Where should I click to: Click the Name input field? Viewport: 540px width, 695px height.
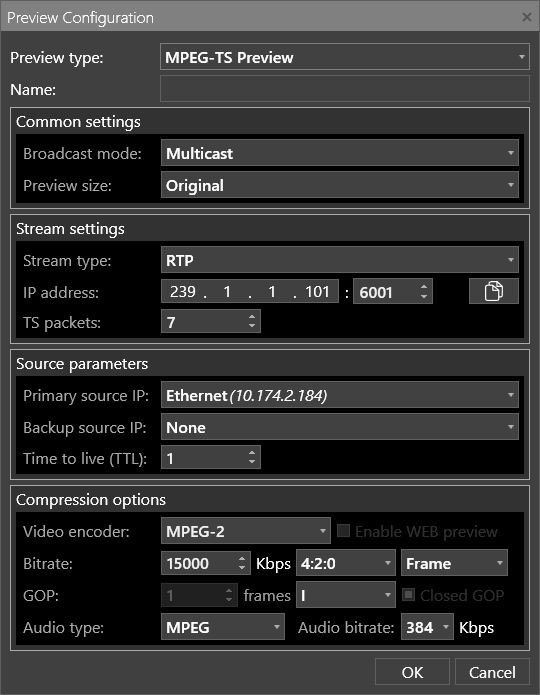[344, 89]
